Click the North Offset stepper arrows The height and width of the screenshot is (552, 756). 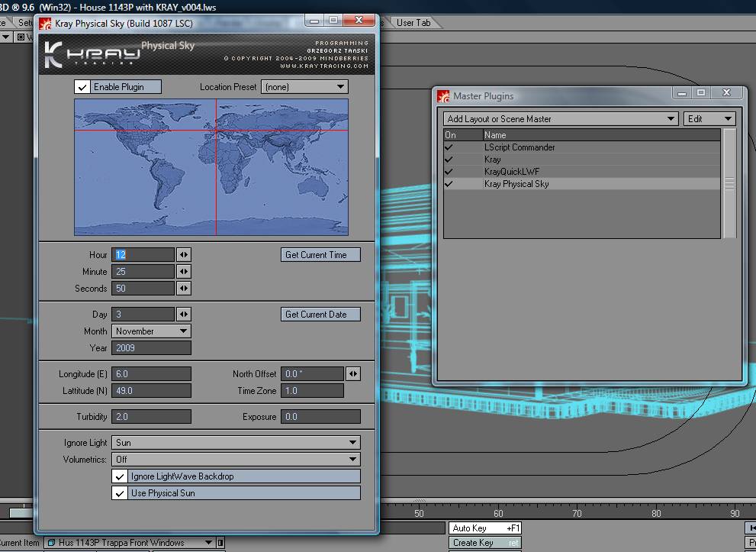point(352,374)
